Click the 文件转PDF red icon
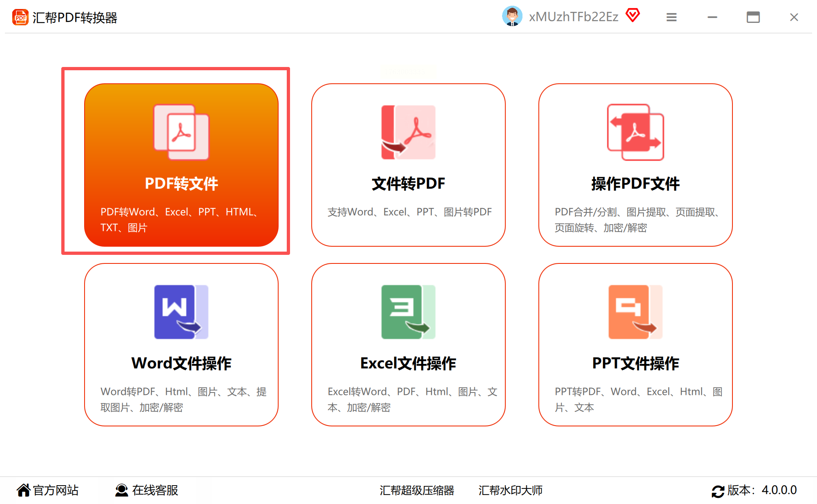The width and height of the screenshot is (817, 504). pos(408,132)
